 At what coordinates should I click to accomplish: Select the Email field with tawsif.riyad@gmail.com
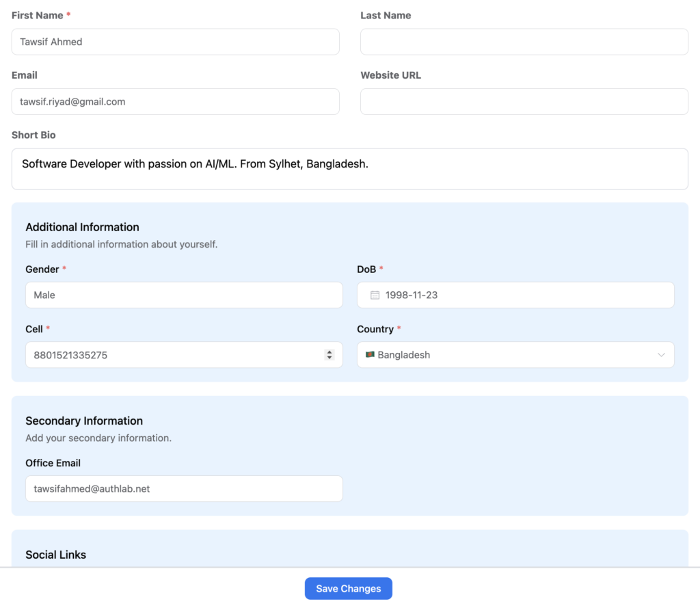[175, 101]
